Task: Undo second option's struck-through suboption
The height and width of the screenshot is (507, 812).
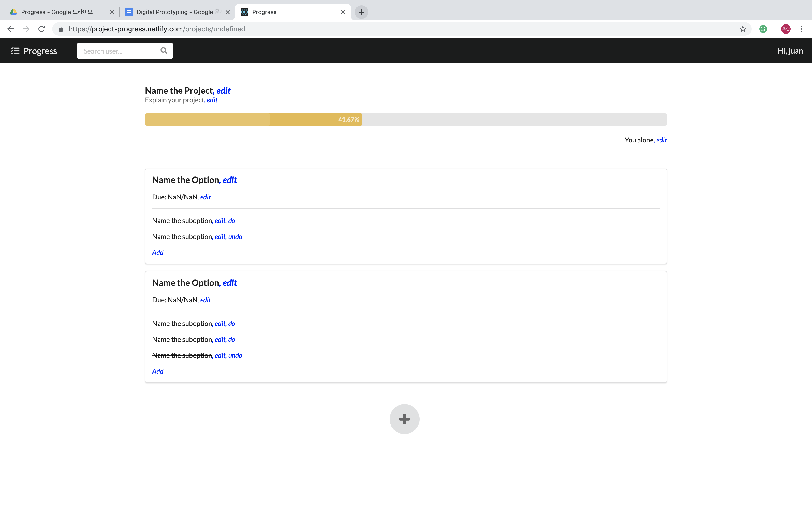Action: [235, 355]
